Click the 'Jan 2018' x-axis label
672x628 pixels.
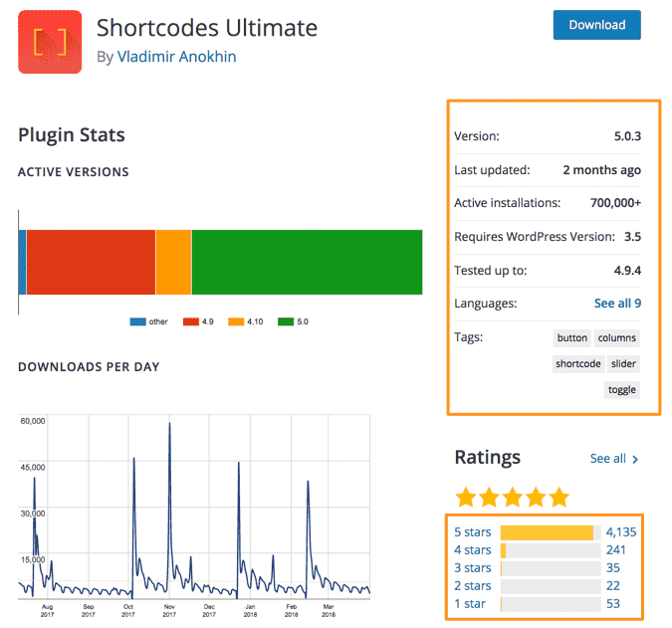250,610
